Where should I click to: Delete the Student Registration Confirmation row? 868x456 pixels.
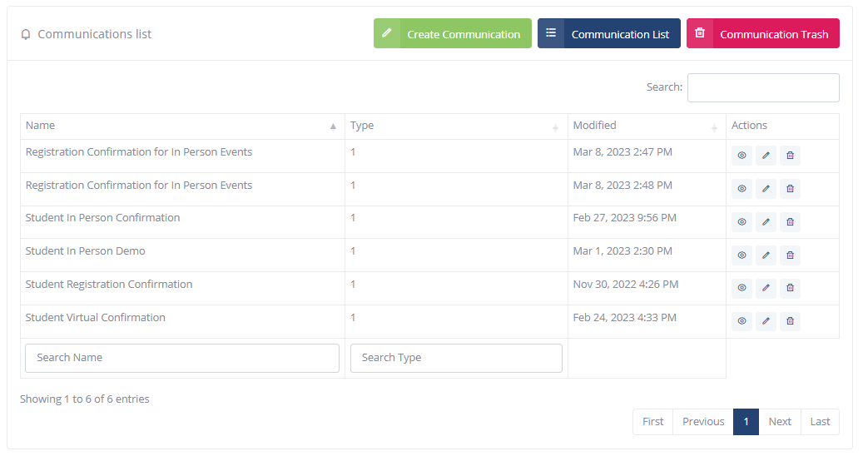790,288
